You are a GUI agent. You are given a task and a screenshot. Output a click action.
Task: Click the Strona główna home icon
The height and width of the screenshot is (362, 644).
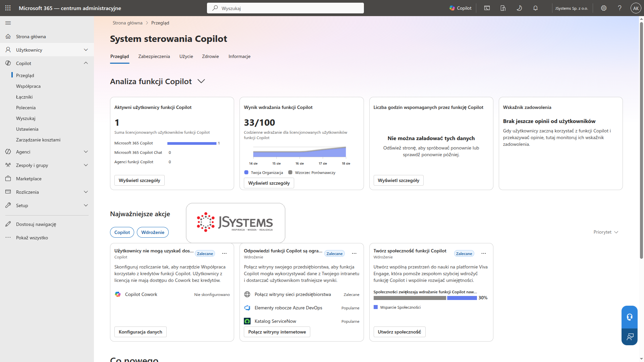pos(8,36)
